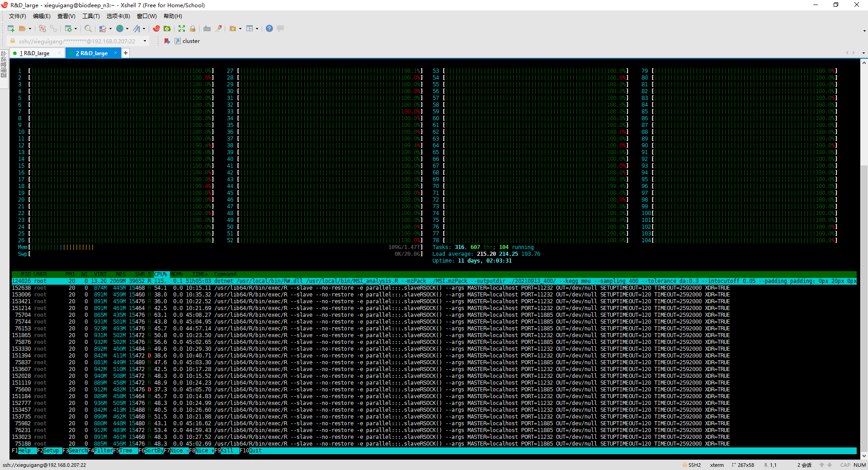Expand the ssh address bar dropdown
868x470 pixels.
tap(145, 41)
